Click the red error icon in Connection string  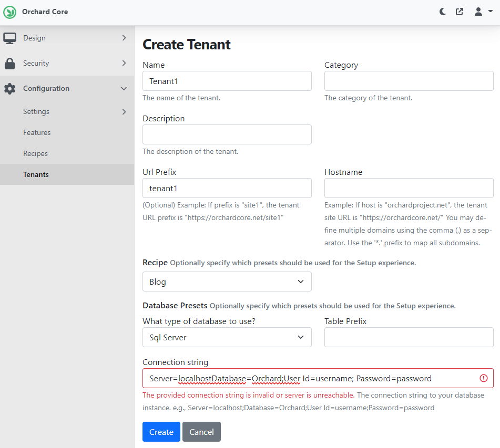[483, 378]
